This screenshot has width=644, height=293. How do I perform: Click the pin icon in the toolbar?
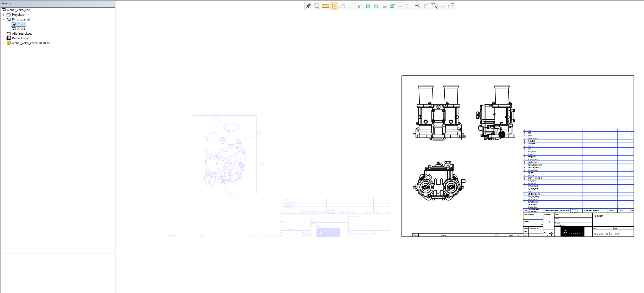(x=308, y=6)
